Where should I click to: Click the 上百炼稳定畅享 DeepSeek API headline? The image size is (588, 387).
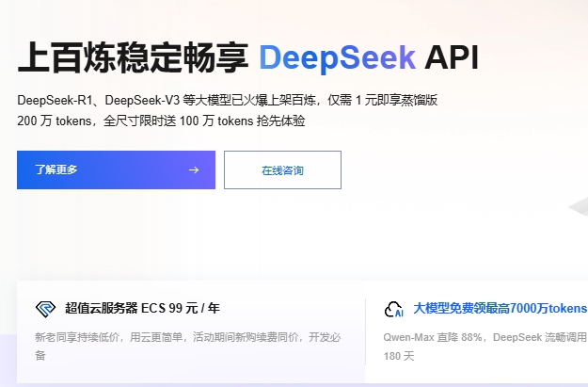248,57
